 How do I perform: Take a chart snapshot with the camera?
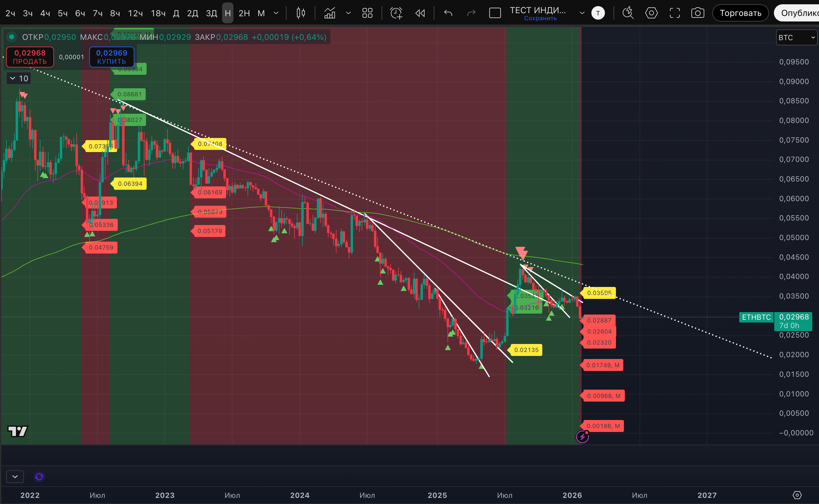click(697, 13)
